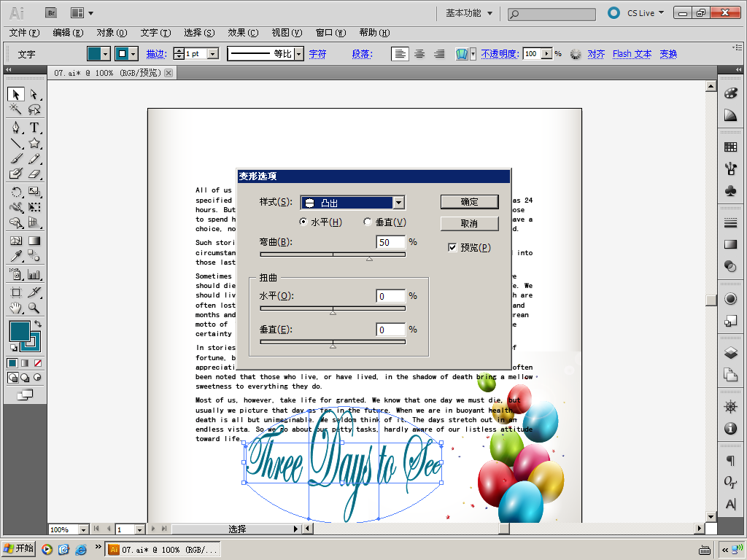Select the Gradient tool
747x560 pixels.
[34, 241]
